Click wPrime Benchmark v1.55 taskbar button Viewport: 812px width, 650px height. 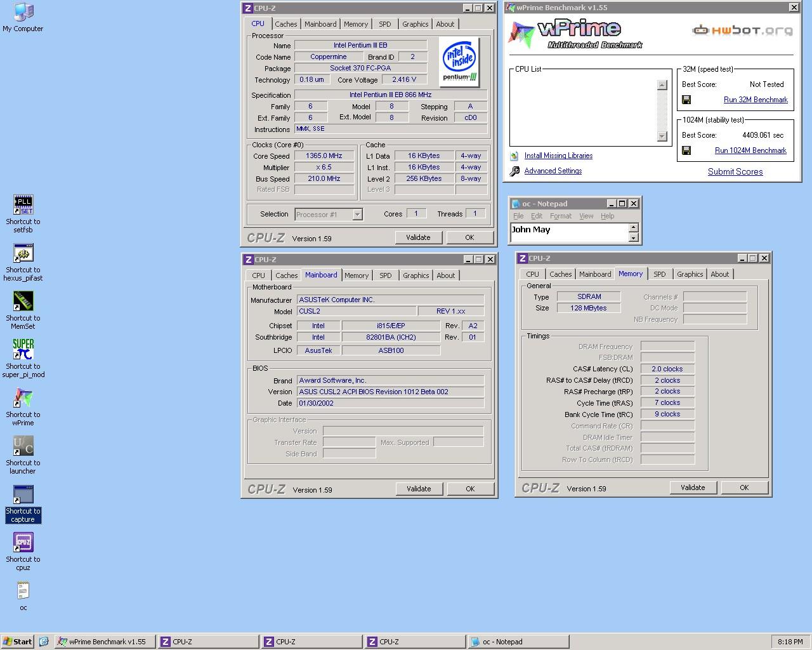(105, 642)
